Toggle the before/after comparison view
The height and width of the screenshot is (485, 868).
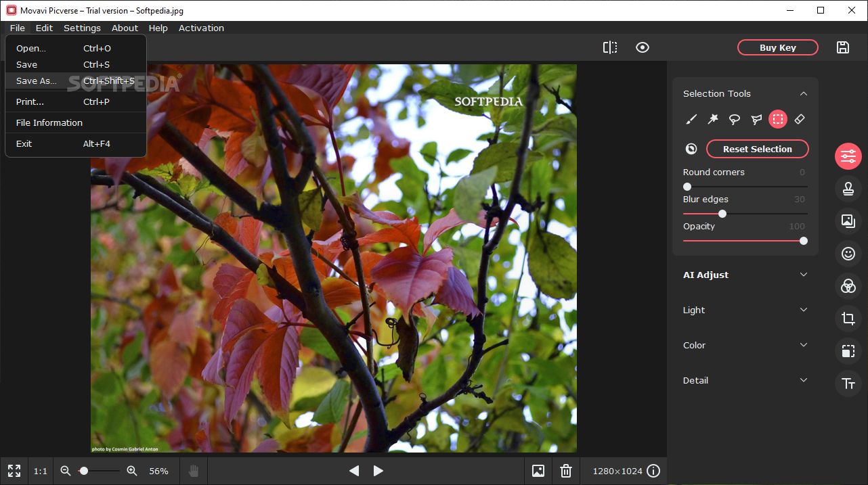[x=610, y=47]
